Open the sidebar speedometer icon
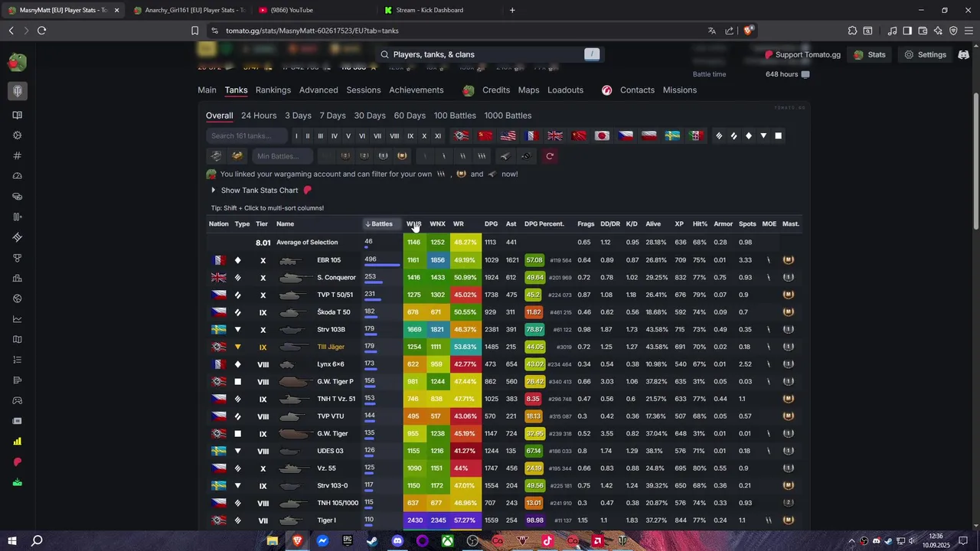This screenshot has height=551, width=980. (x=17, y=176)
